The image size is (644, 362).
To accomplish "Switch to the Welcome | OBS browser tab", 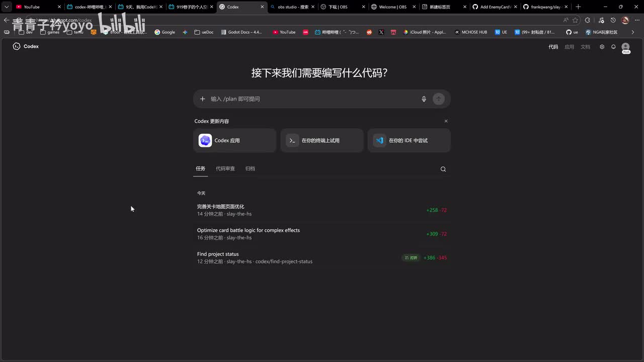I will 393,7.
